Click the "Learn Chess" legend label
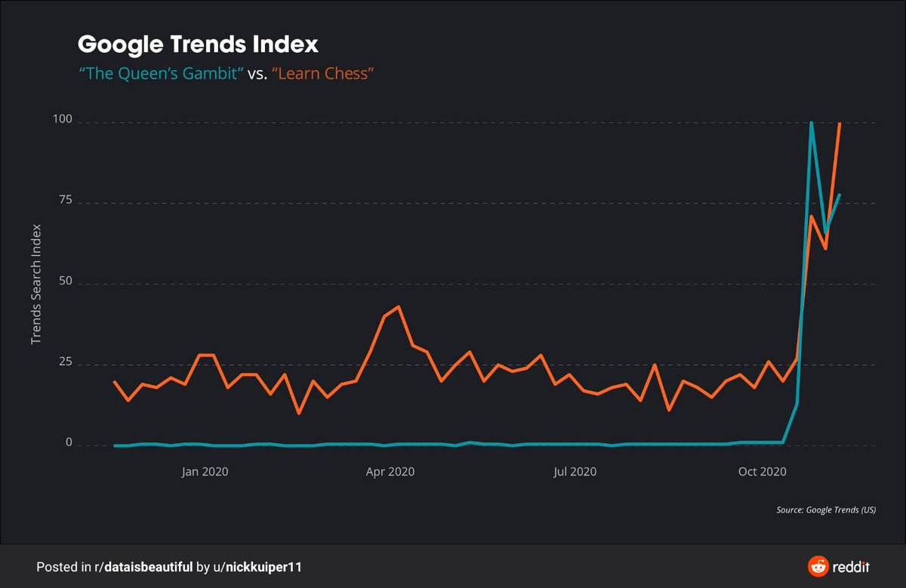The height and width of the screenshot is (588, 906). pos(322,74)
